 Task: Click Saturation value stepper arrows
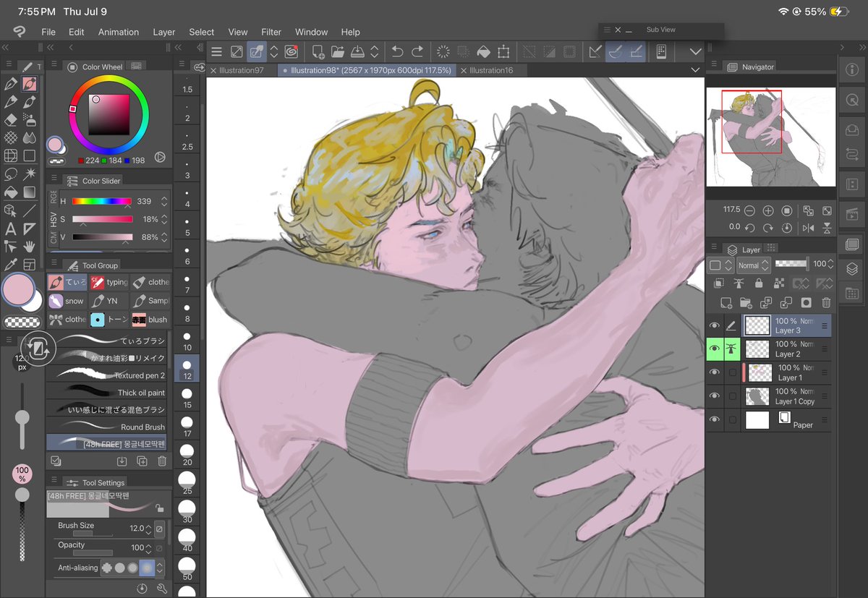pyautogui.click(x=164, y=219)
